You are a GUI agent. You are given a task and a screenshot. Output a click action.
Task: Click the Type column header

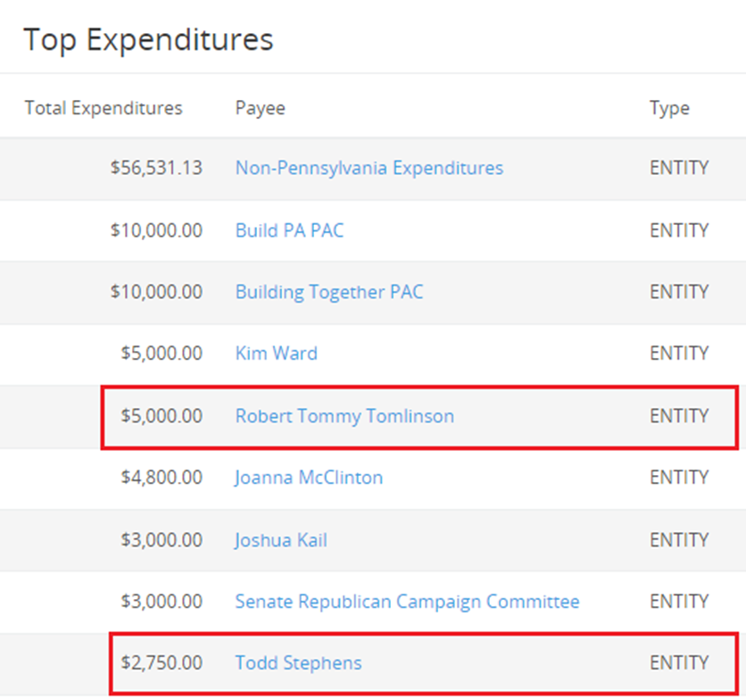coord(669,108)
